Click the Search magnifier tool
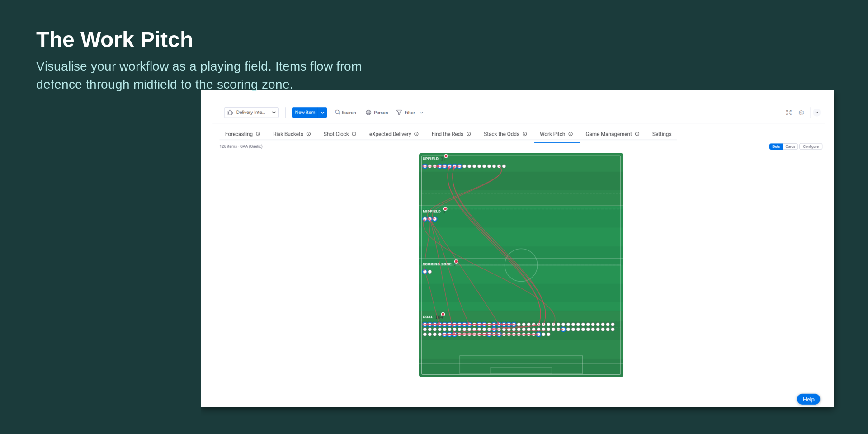Image resolution: width=868 pixels, height=434 pixels. point(345,113)
